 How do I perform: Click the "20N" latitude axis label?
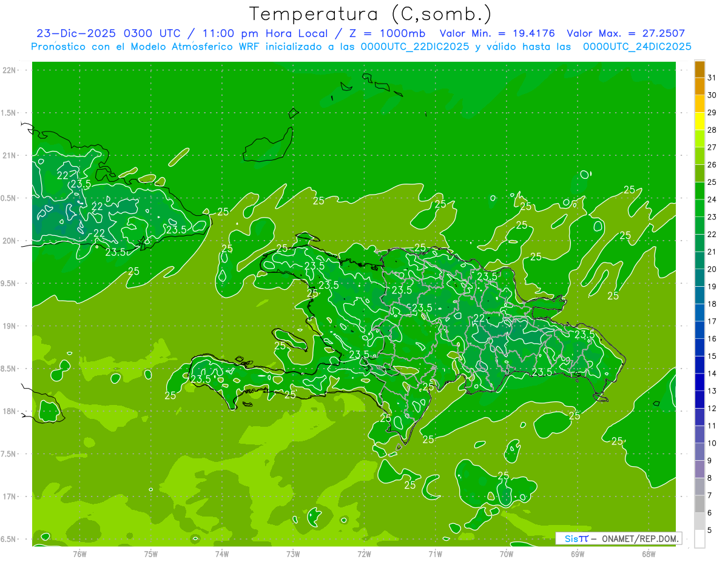click(9, 241)
